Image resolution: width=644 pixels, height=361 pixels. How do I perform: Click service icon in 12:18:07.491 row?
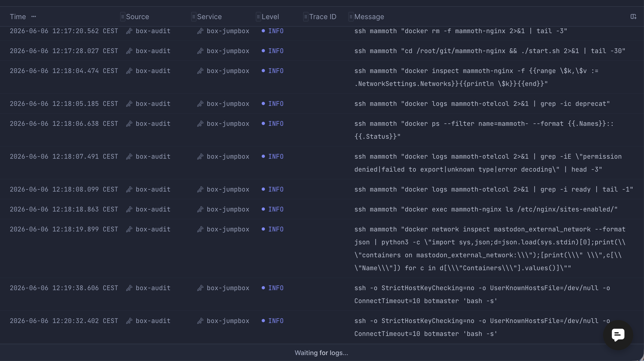coord(200,157)
